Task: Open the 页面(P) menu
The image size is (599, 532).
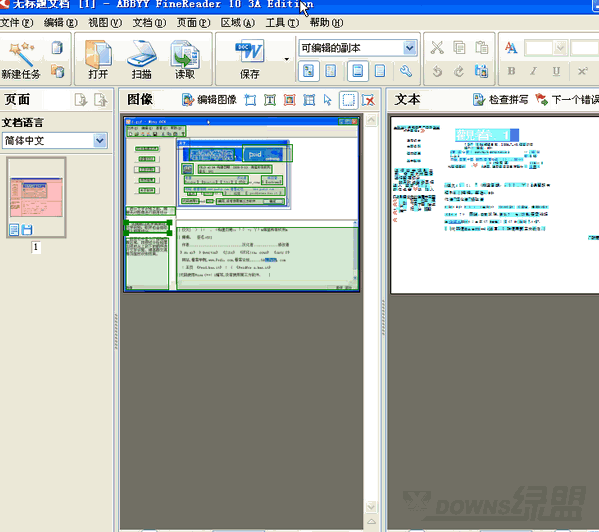Action: click(x=193, y=23)
